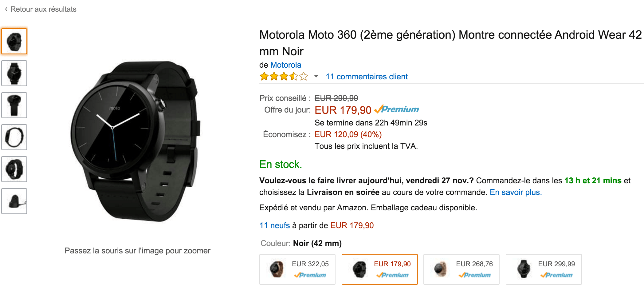The image size is (644, 294).
Task: Open the watch band loop thumbnail
Action: (14, 137)
